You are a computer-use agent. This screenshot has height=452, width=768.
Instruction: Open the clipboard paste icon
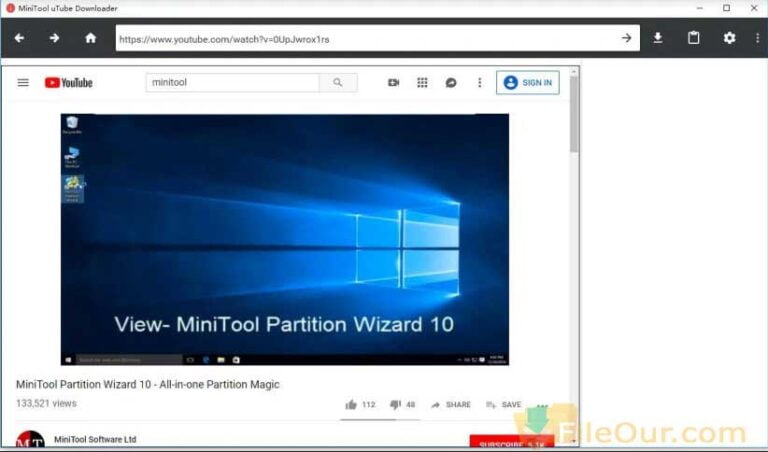pos(694,38)
